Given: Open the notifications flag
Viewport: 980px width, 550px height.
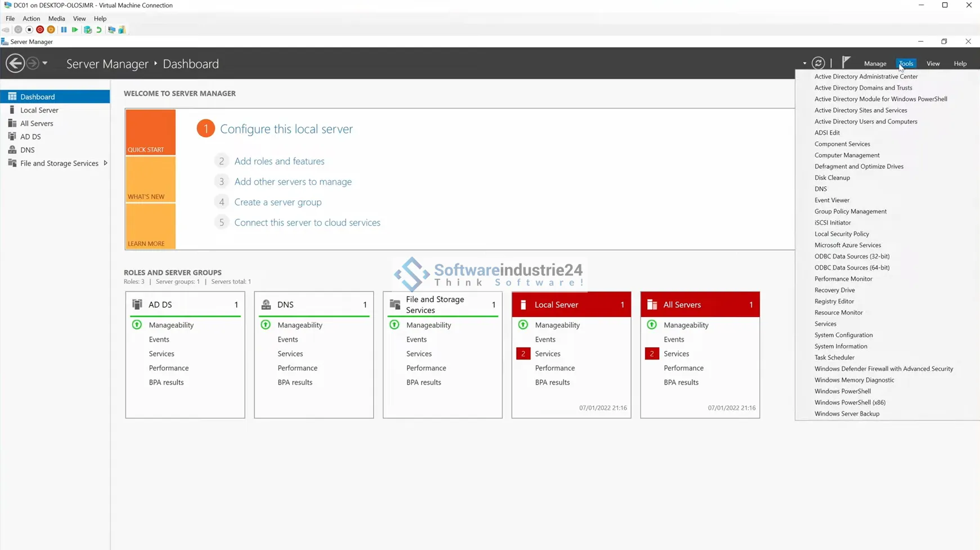Looking at the screenshot, I should 845,62.
